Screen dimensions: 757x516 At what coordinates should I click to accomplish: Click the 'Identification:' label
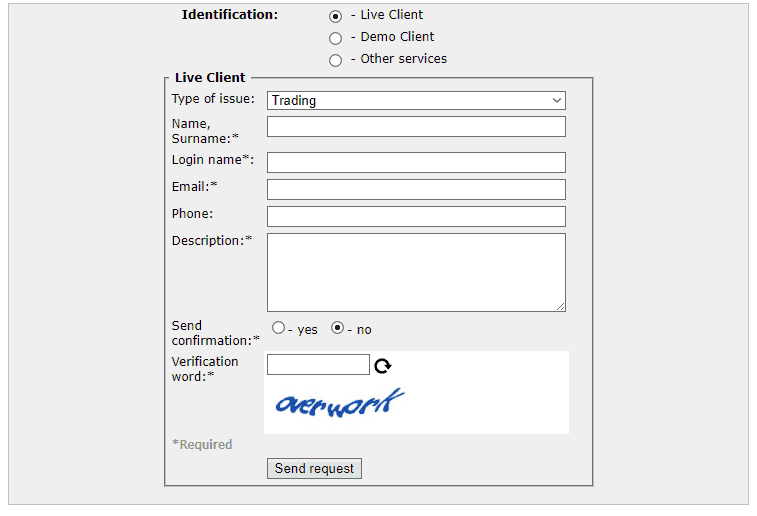230,14
